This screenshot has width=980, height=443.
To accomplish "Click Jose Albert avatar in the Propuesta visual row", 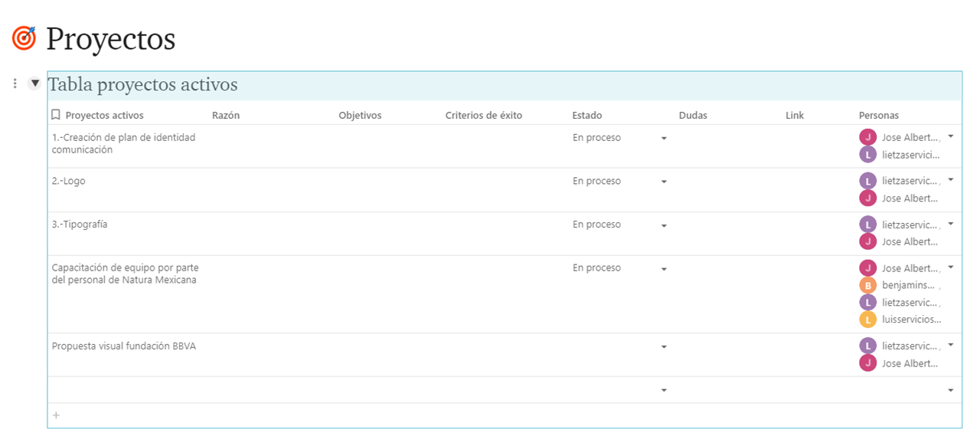I will coord(867,363).
